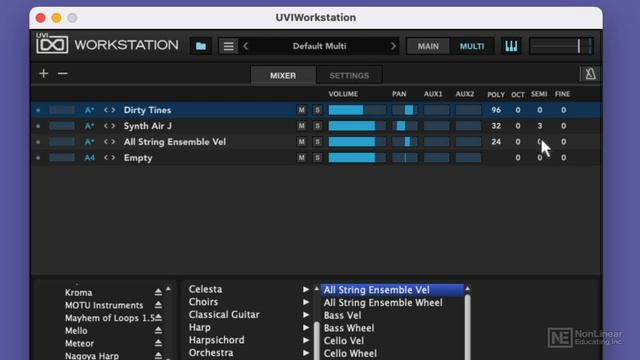The image size is (640, 360).
Task: Select Bass Wheel preset
Action: point(349,328)
